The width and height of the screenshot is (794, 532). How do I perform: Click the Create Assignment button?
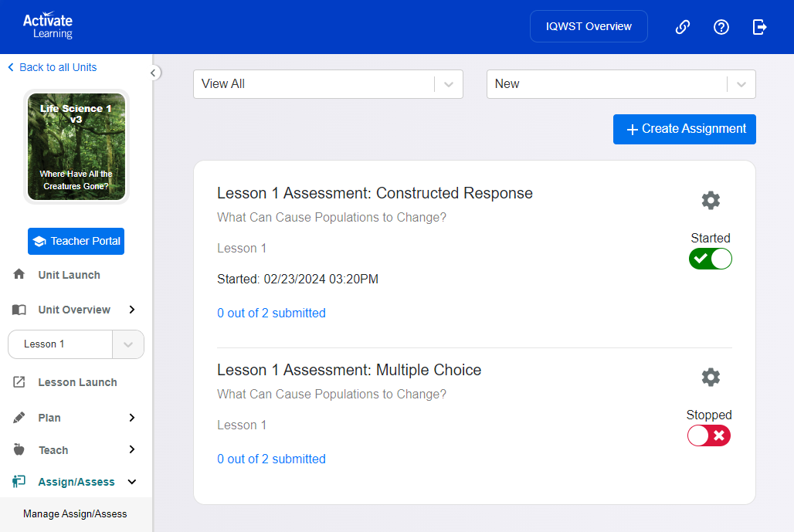point(684,129)
